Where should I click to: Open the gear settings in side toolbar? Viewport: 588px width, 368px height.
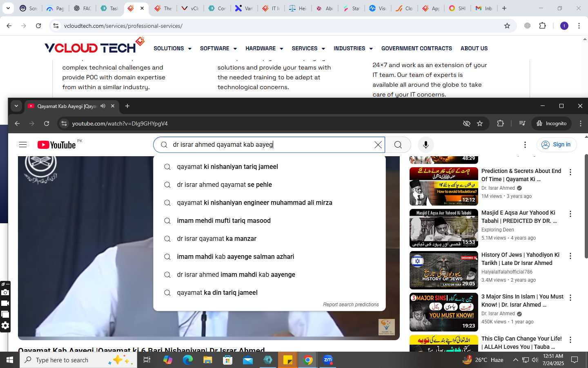tap(5, 325)
